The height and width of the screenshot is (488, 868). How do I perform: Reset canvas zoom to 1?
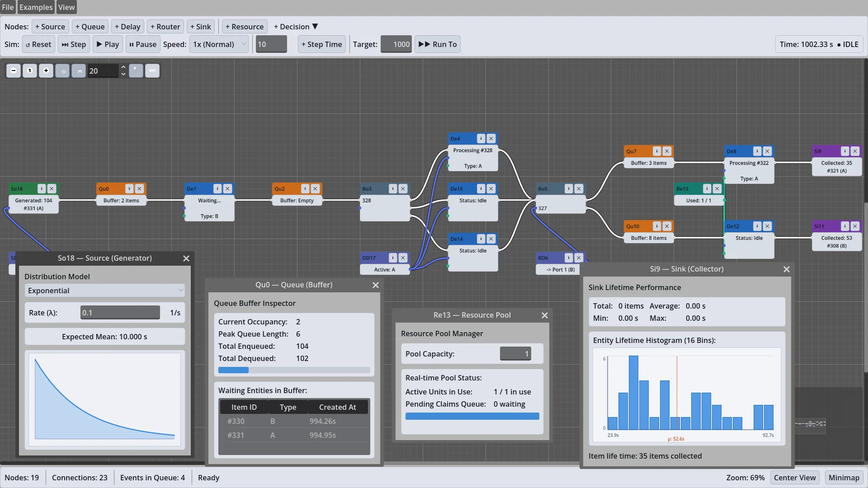click(30, 70)
